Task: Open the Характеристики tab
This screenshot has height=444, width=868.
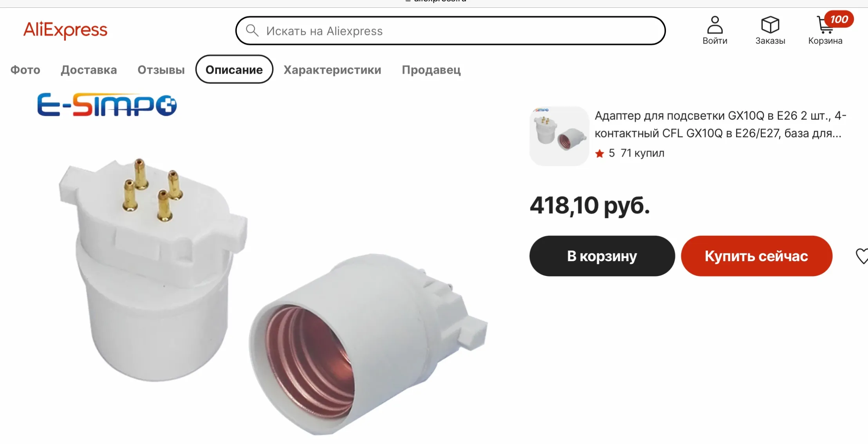Action: click(x=332, y=70)
